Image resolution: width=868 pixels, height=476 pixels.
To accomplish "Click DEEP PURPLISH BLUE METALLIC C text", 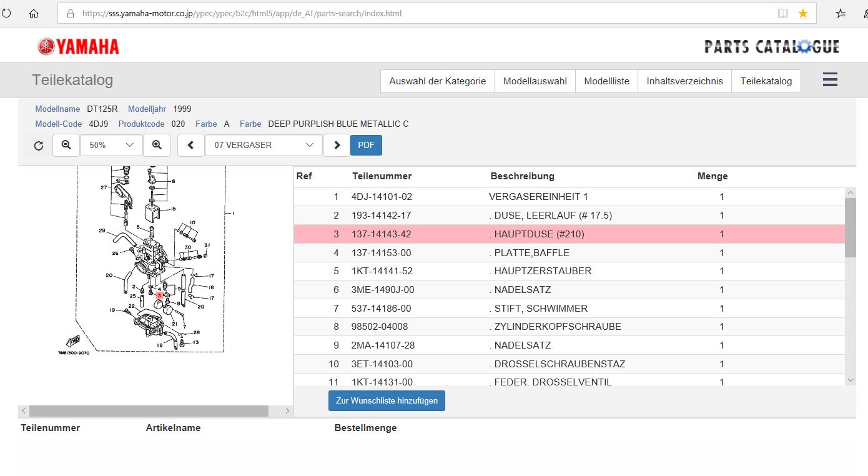I will [x=338, y=124].
